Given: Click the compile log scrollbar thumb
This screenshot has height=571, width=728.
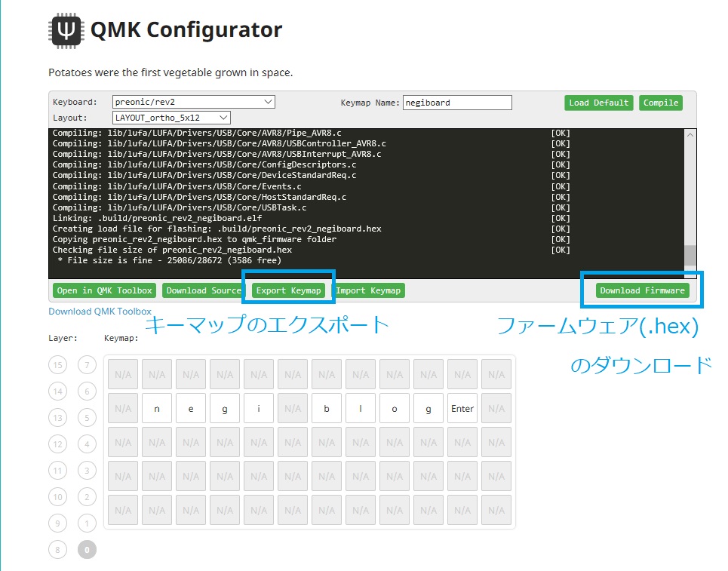Looking at the screenshot, I should click(690, 255).
